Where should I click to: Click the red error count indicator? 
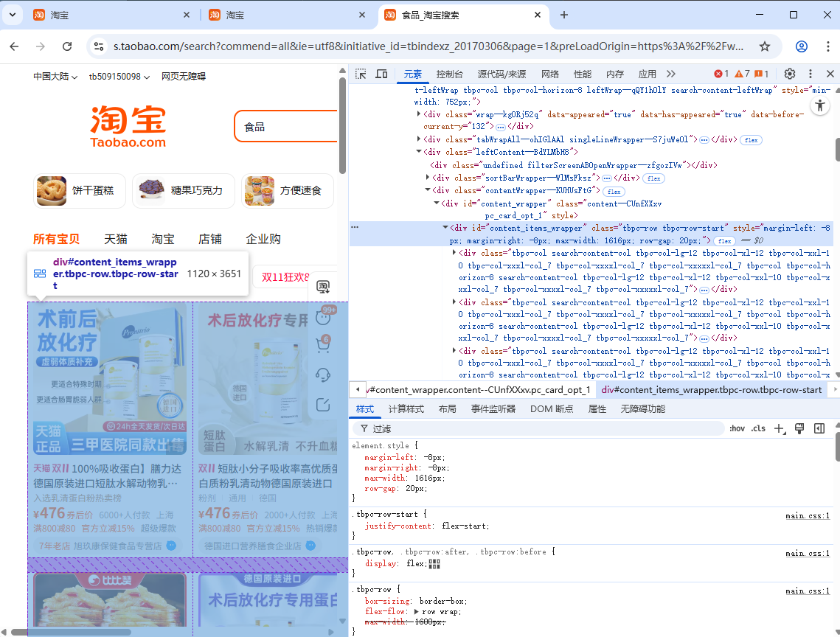(x=721, y=74)
